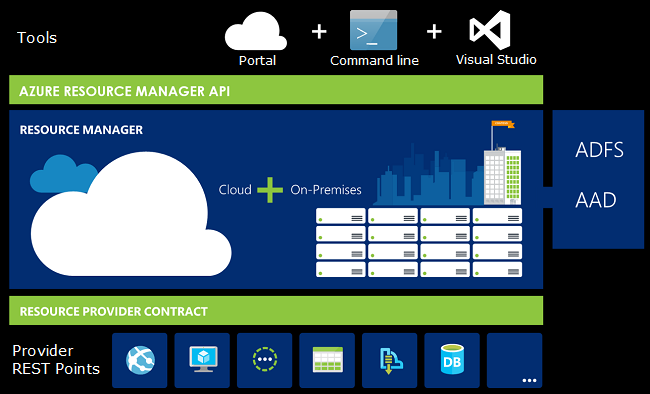
Task: Click the Resource Provider Contract bar
Action: tap(276, 311)
